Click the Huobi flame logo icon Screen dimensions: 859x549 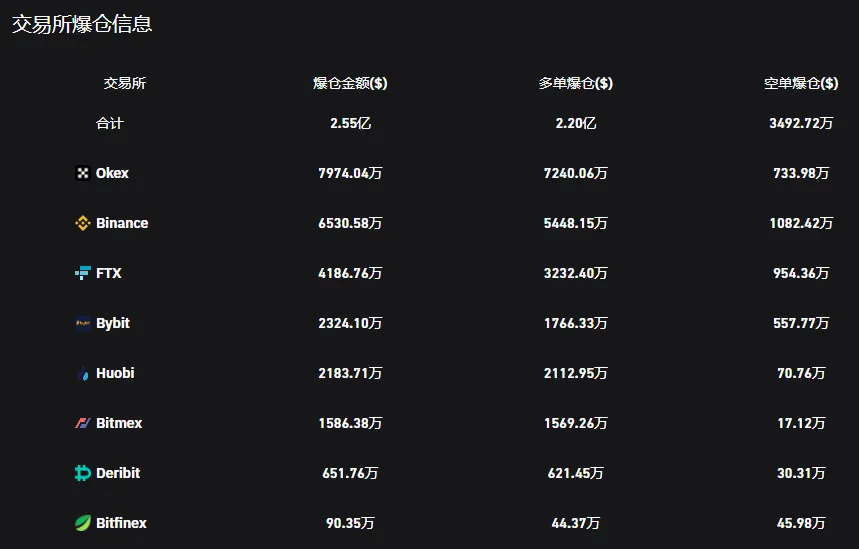pyautogui.click(x=83, y=373)
